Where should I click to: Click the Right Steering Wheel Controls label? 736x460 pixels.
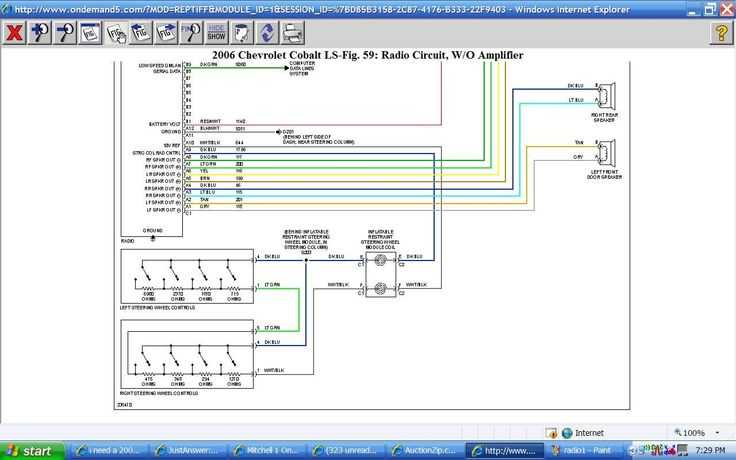coord(159,393)
